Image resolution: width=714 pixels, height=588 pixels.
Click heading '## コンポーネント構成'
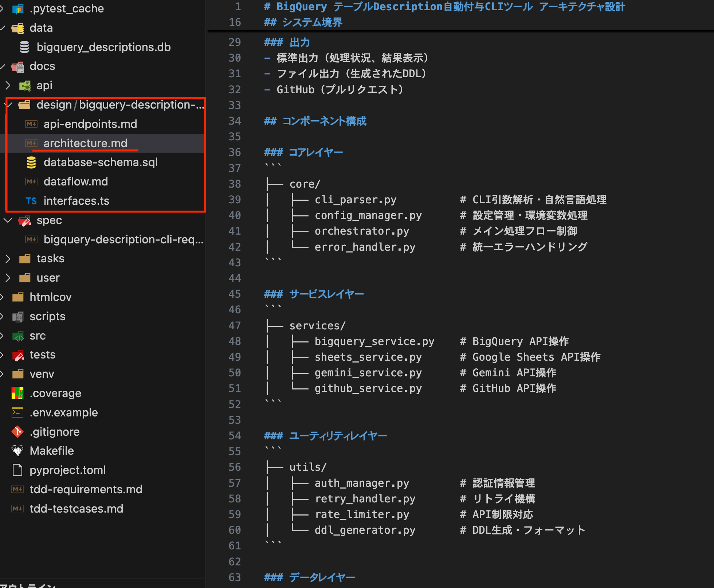[315, 121]
